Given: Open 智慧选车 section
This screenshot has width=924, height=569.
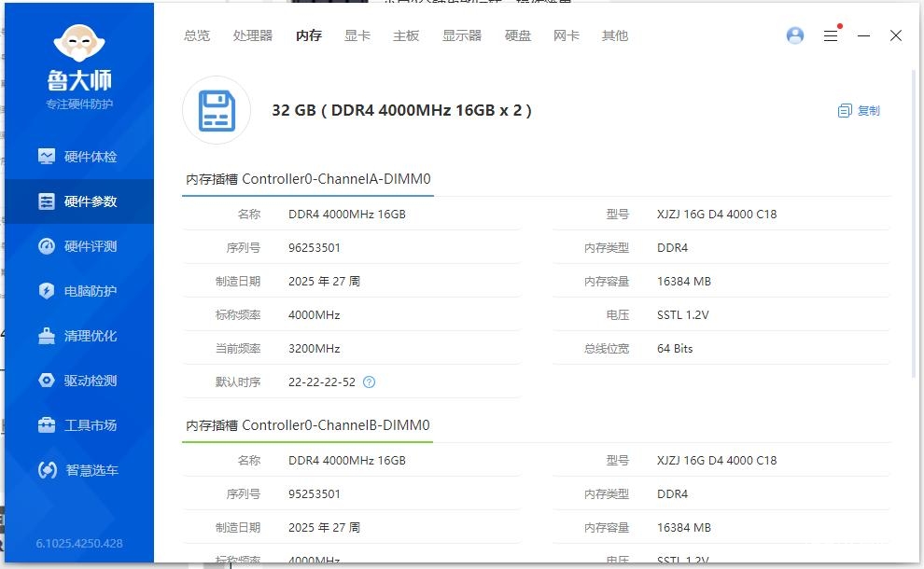Looking at the screenshot, I should point(79,470).
